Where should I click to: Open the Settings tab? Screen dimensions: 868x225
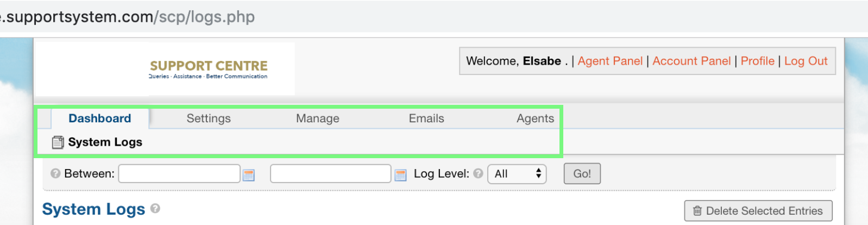click(x=209, y=118)
